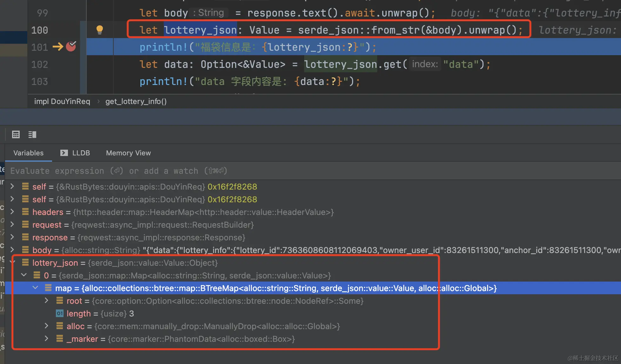Viewport: 621px width, 364px height.
Task: Click the table layout view icon
Action: click(x=16, y=134)
